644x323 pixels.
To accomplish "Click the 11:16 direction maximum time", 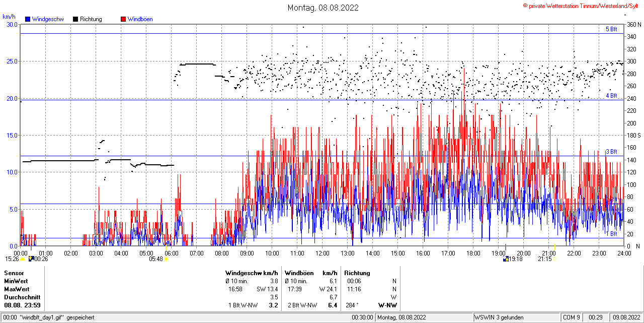I will pos(354,289).
